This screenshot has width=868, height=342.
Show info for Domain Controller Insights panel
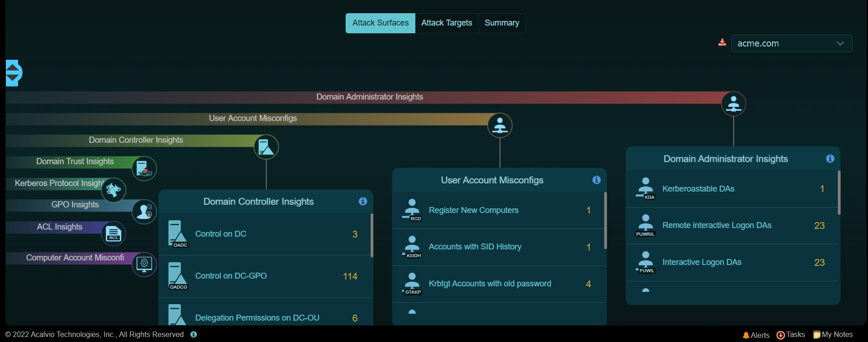tap(363, 201)
